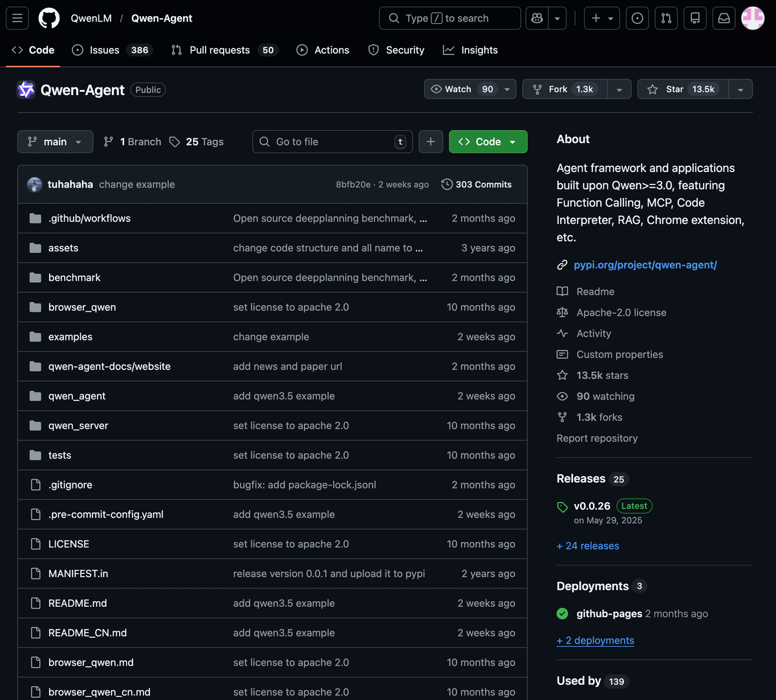Open the benchmark folder
Screen dimensions: 776x700
click(74, 278)
